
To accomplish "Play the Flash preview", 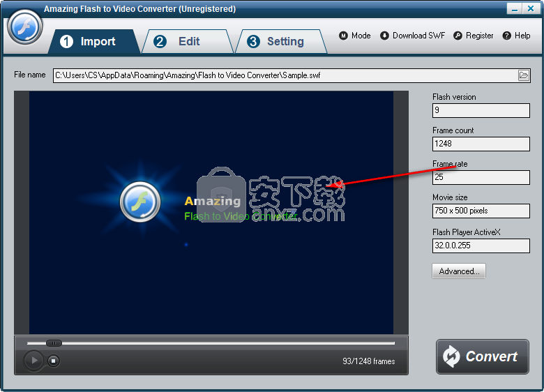I will coord(33,361).
